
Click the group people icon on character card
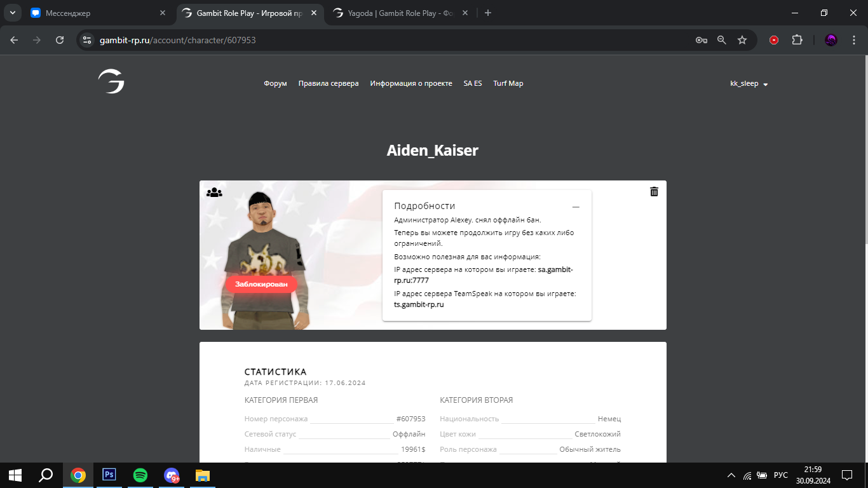[x=214, y=192]
